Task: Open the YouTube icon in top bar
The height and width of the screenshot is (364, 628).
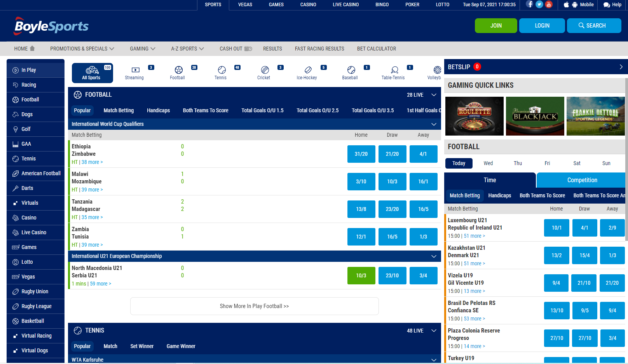Action: point(549,4)
